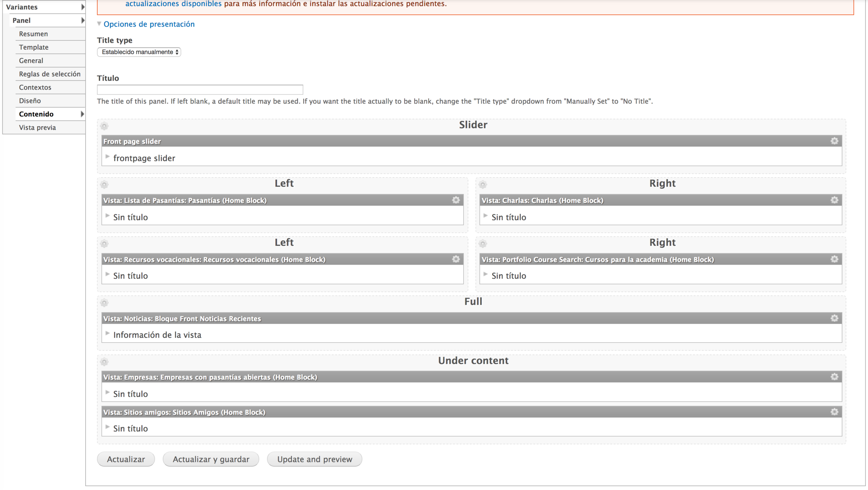Open gear on Sitios amigos pane
This screenshot has height=490, width=868.
pos(834,412)
